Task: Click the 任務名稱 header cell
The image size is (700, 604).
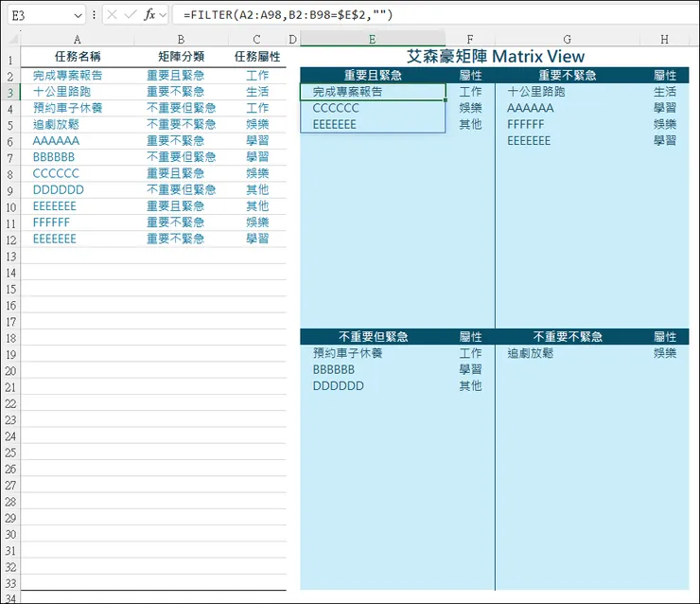Action: click(78, 56)
